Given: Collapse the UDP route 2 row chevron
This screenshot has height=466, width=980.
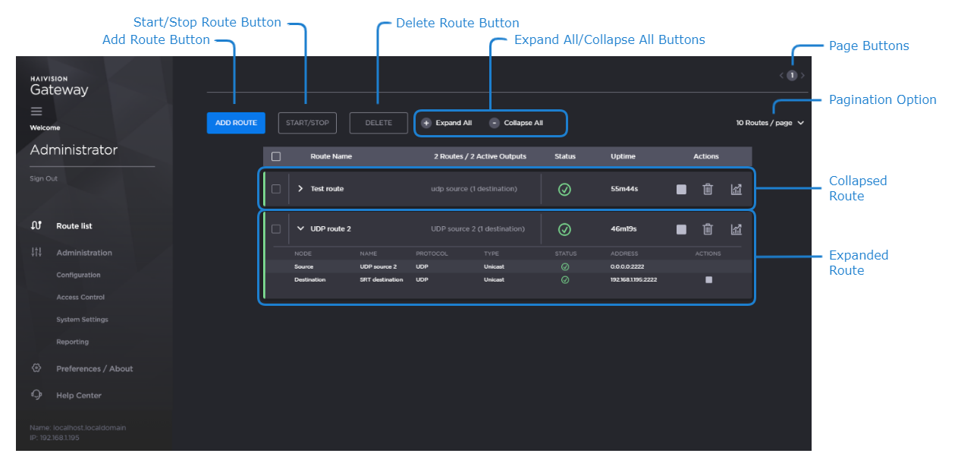Looking at the screenshot, I should [x=300, y=228].
